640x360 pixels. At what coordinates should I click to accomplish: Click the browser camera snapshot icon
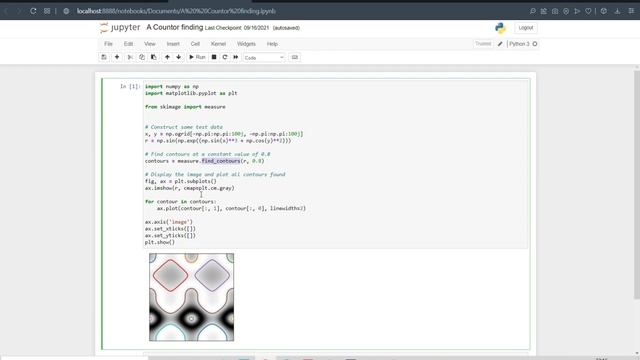coord(555,11)
